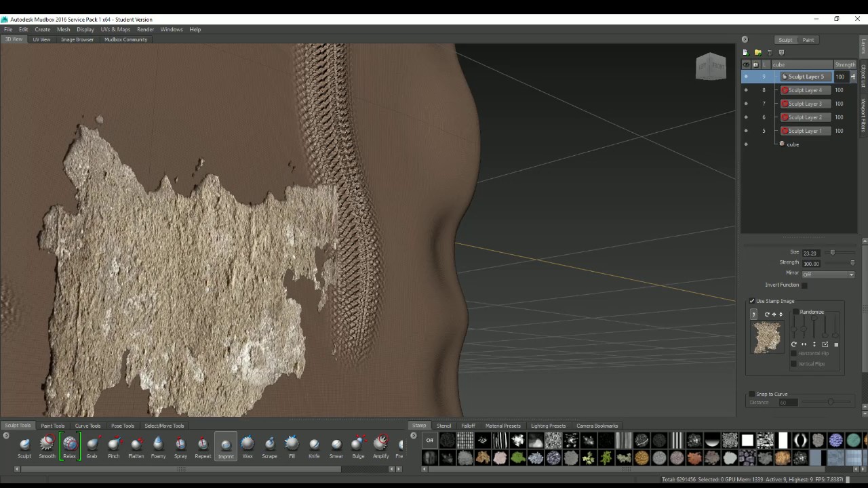This screenshot has width=868, height=488.
Task: Switch layers to Sculpt mode
Action: click(785, 40)
